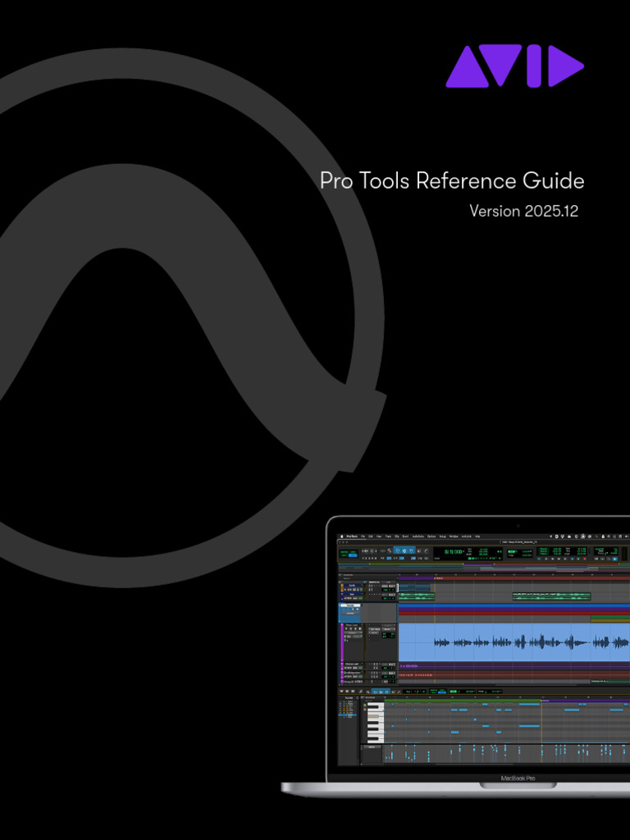The height and width of the screenshot is (840, 630).
Task: Click the Pro Tools Reference Guide title
Action: (452, 180)
